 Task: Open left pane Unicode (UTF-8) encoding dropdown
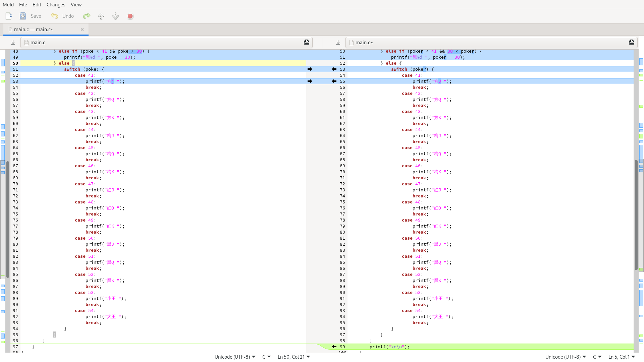click(x=235, y=357)
